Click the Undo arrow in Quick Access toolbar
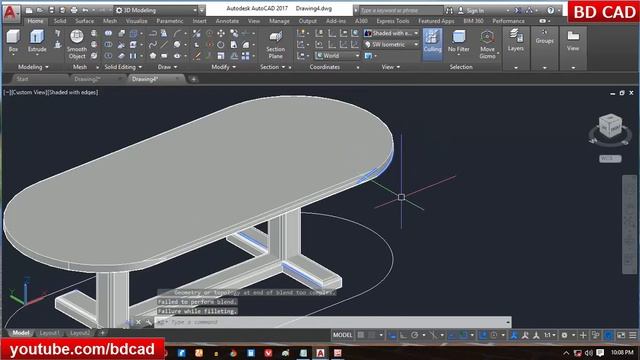The image size is (640, 360). point(85,10)
